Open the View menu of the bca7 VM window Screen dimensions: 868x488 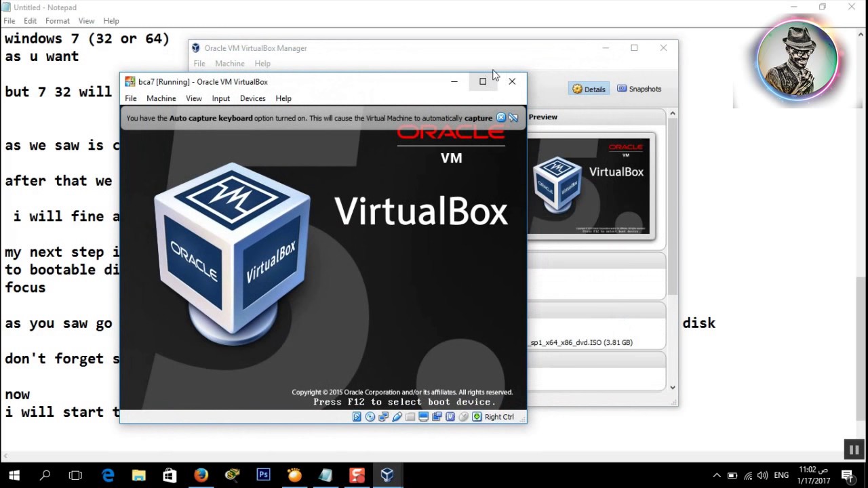tap(194, 98)
